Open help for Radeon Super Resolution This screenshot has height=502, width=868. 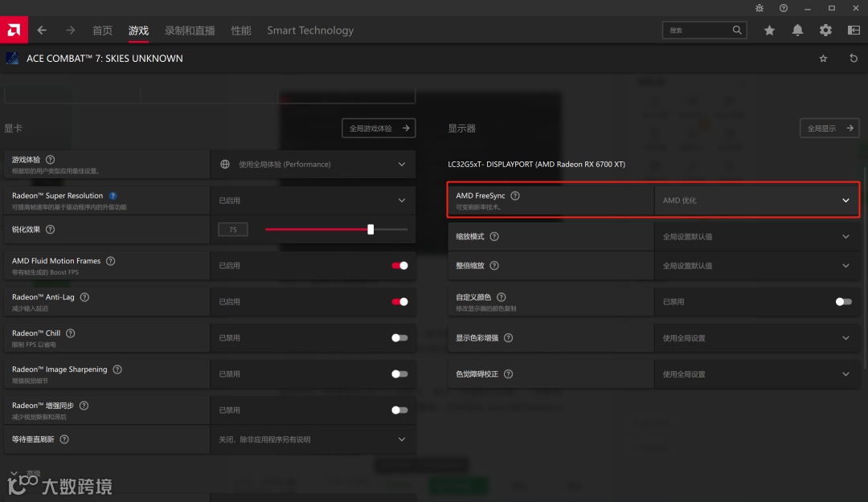(113, 195)
